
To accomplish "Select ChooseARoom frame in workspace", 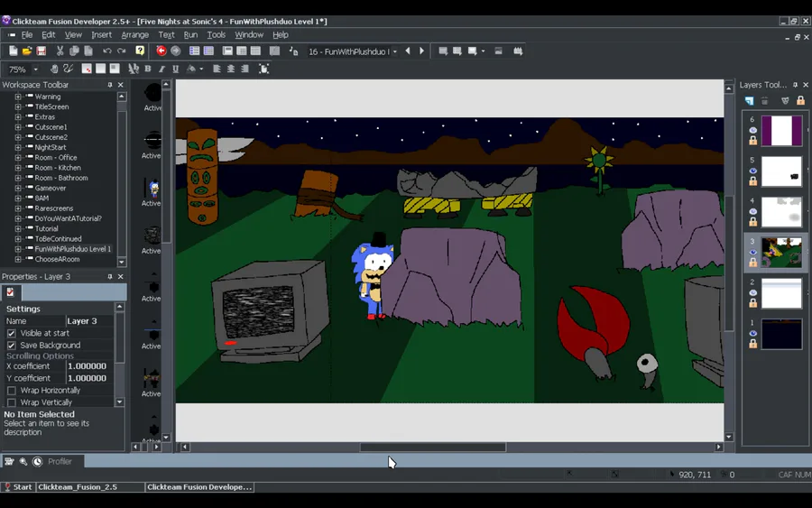I will pos(57,259).
